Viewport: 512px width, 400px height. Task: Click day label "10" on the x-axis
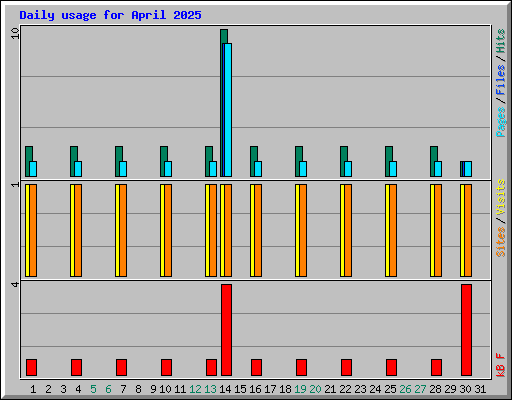coord(165,389)
